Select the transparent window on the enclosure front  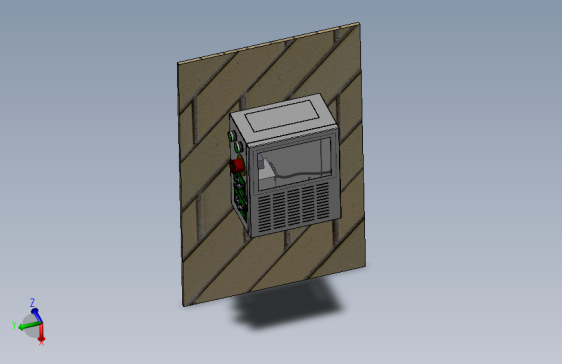[294, 164]
